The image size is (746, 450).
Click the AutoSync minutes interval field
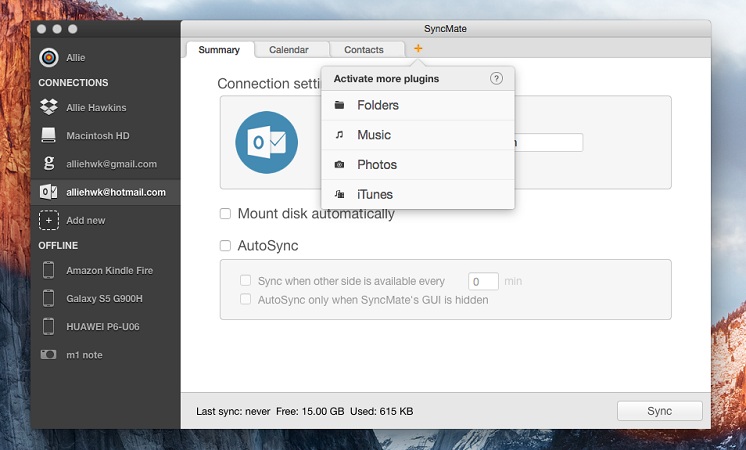(x=483, y=282)
